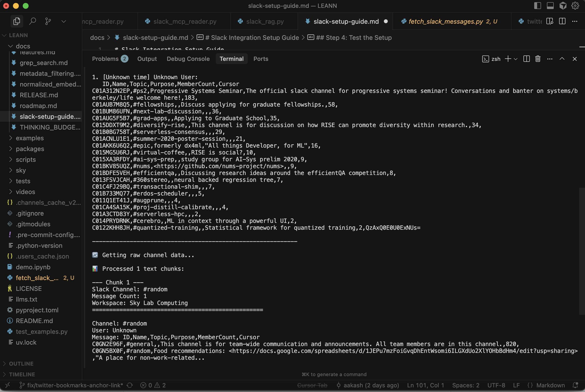Toggle the primary sidebar visibility
Image resolution: width=585 pixels, height=392 pixels.
coord(537,6)
